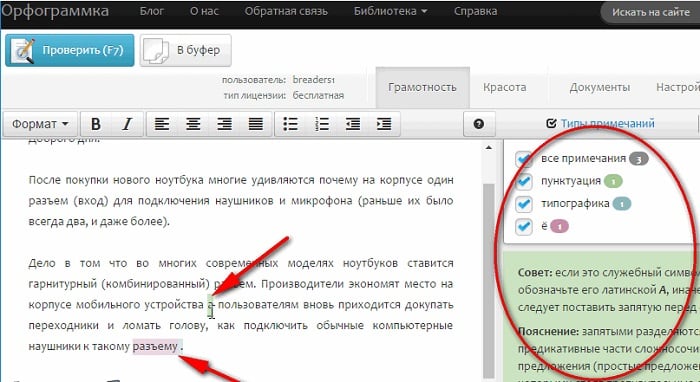Open help via question mark icon

(479, 124)
